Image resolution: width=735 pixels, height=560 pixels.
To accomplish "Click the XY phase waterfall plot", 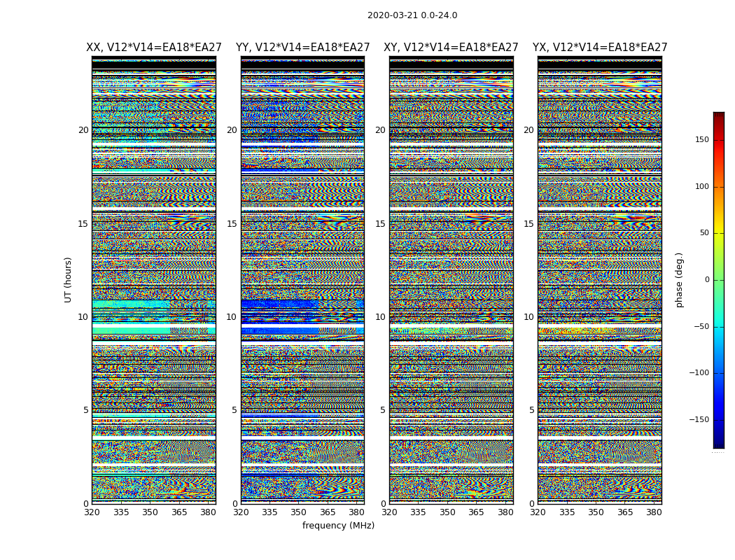I will (x=451, y=280).
